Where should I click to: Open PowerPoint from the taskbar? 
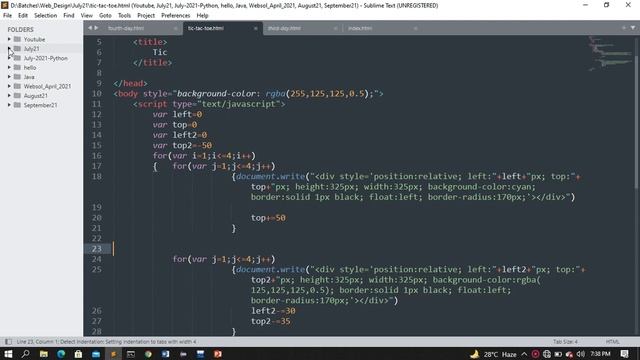point(218,354)
